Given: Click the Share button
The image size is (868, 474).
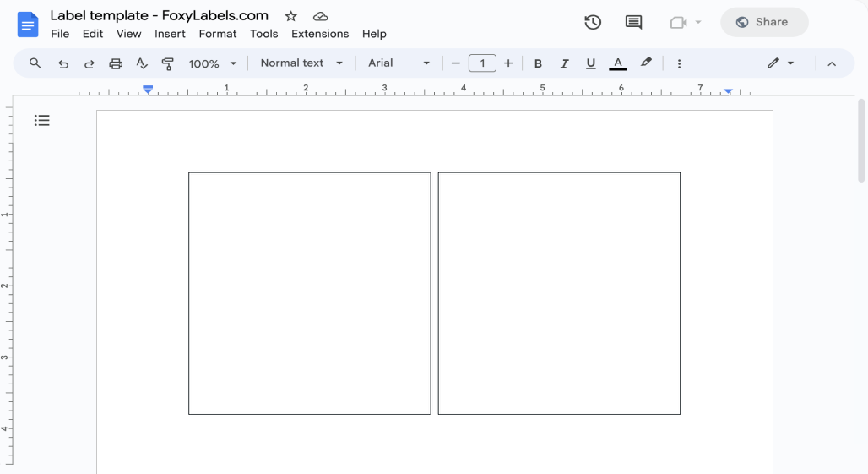Looking at the screenshot, I should point(764,22).
